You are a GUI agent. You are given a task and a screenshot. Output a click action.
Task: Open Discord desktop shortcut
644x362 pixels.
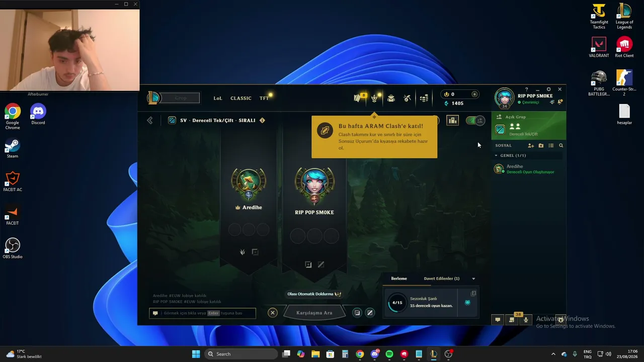pyautogui.click(x=38, y=115)
